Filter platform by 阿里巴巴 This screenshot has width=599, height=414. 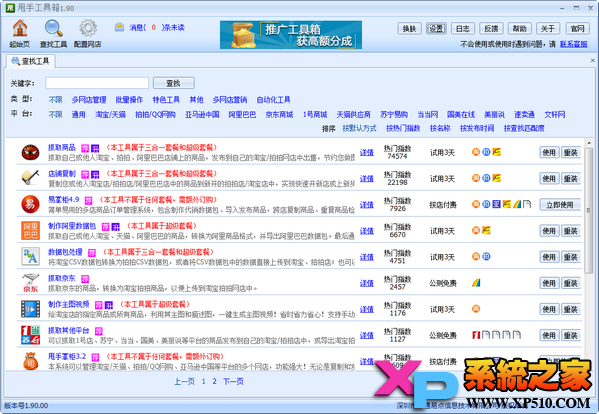[242, 114]
